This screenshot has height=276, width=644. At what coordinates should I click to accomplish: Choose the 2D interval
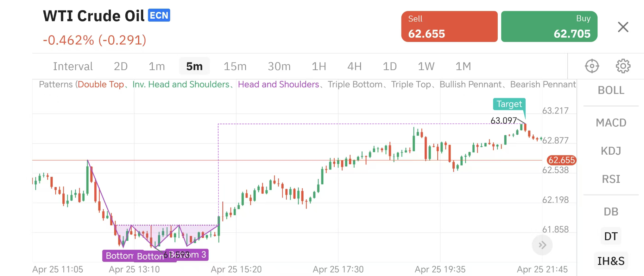121,66
